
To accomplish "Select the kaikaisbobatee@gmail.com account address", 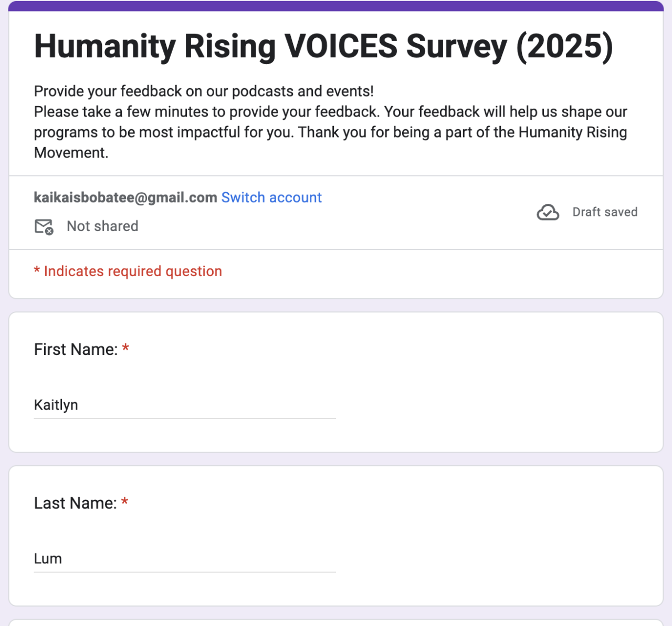I will (x=125, y=197).
